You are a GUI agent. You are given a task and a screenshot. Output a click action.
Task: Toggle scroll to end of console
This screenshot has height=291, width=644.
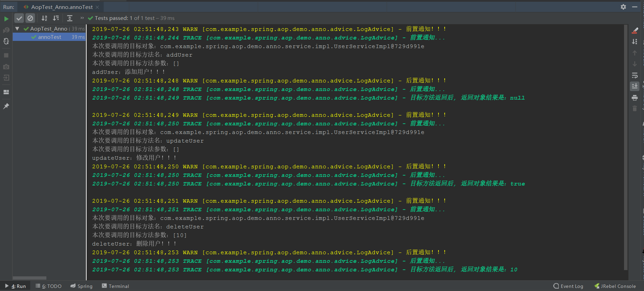(x=635, y=86)
